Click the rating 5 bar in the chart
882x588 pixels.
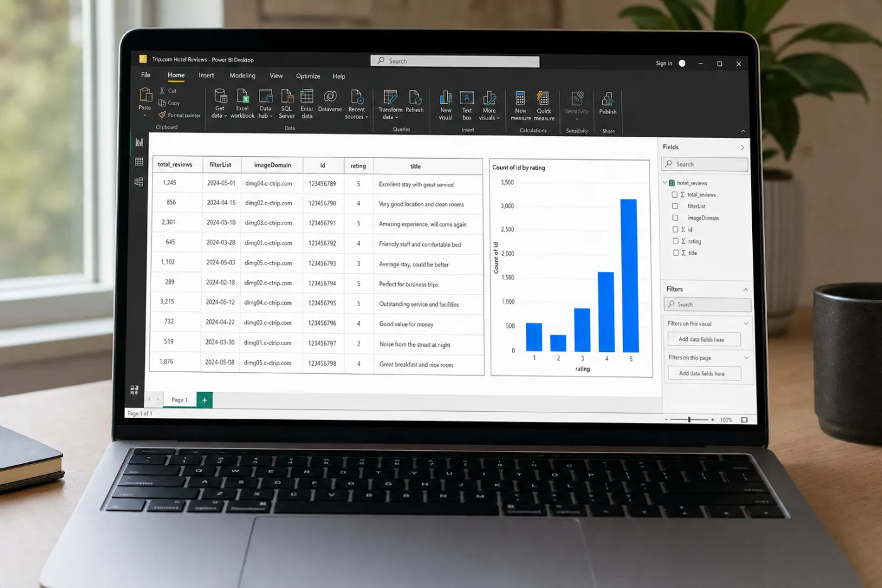coord(629,276)
